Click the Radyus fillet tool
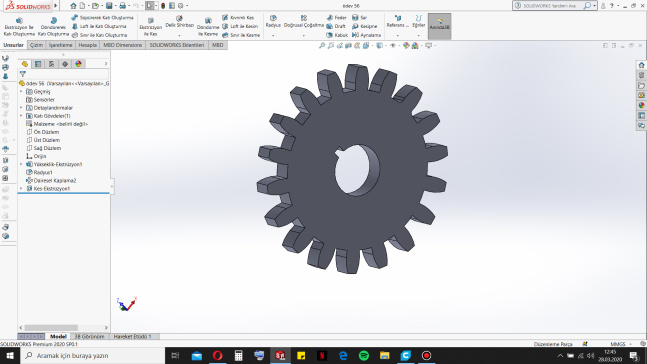 click(x=273, y=21)
